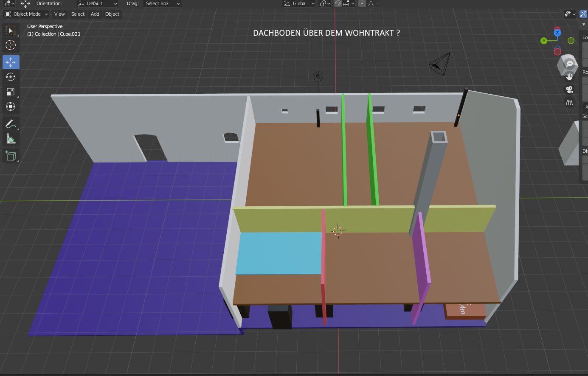Click the Object menu button
This screenshot has height=376, width=588.
[x=112, y=14]
